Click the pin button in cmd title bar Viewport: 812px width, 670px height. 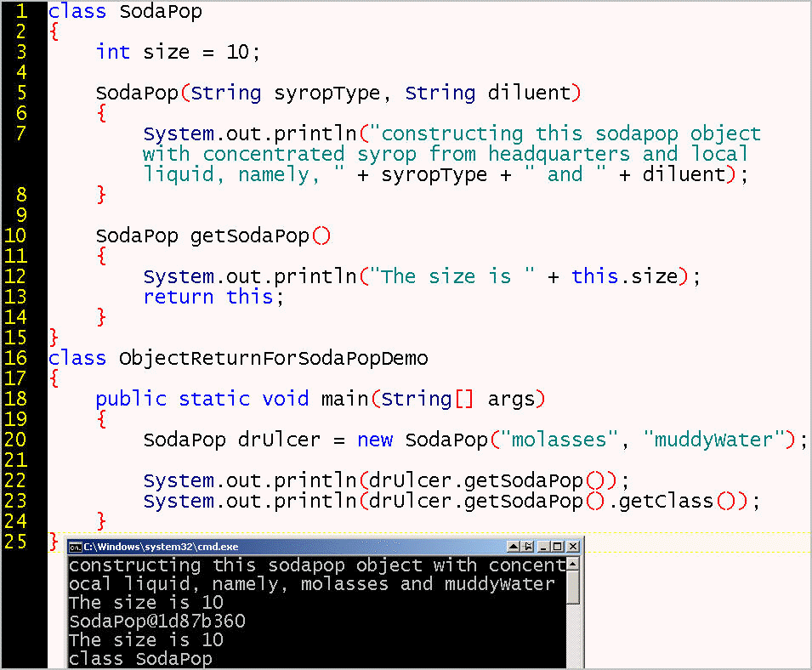(528, 546)
